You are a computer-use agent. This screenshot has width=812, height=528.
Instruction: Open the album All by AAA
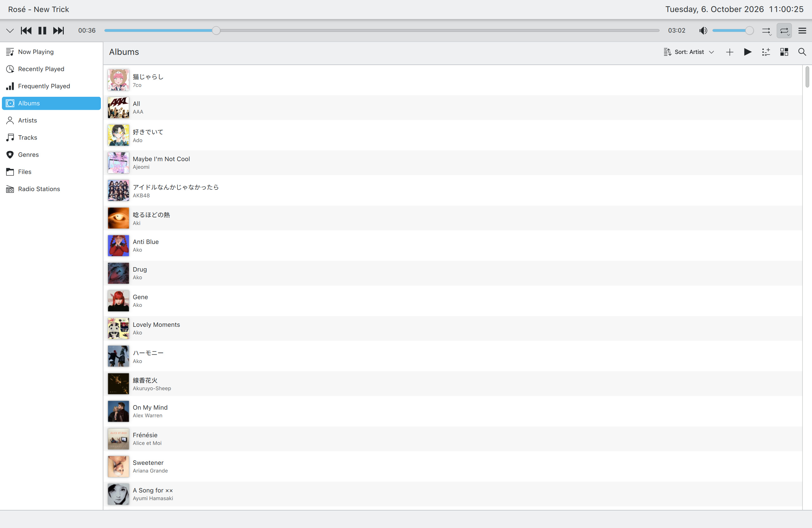pos(453,108)
